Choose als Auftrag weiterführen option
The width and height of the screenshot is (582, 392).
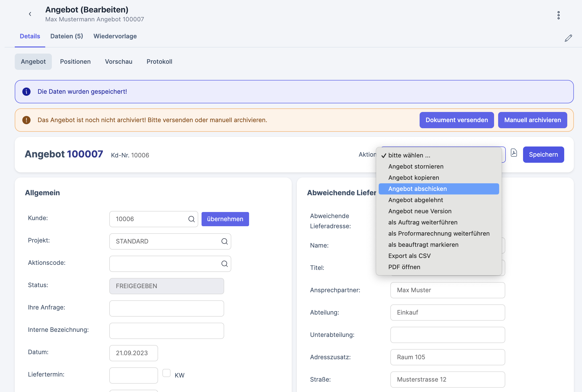coord(423,222)
